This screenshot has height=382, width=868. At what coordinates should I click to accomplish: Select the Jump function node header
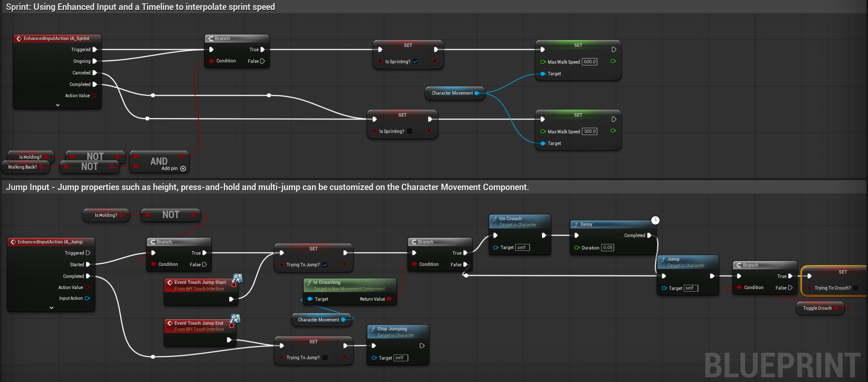(688, 262)
